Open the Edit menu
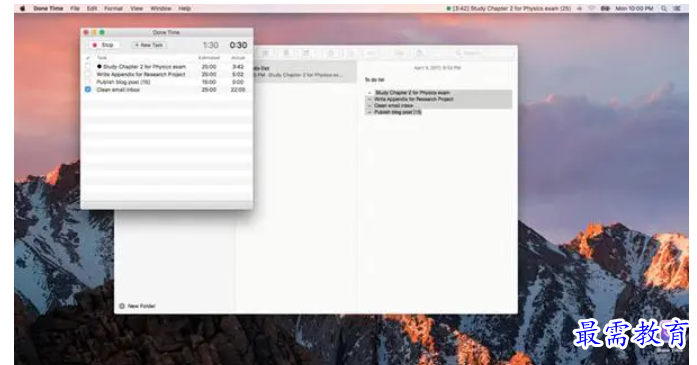This screenshot has width=697, height=365. tap(92, 8)
